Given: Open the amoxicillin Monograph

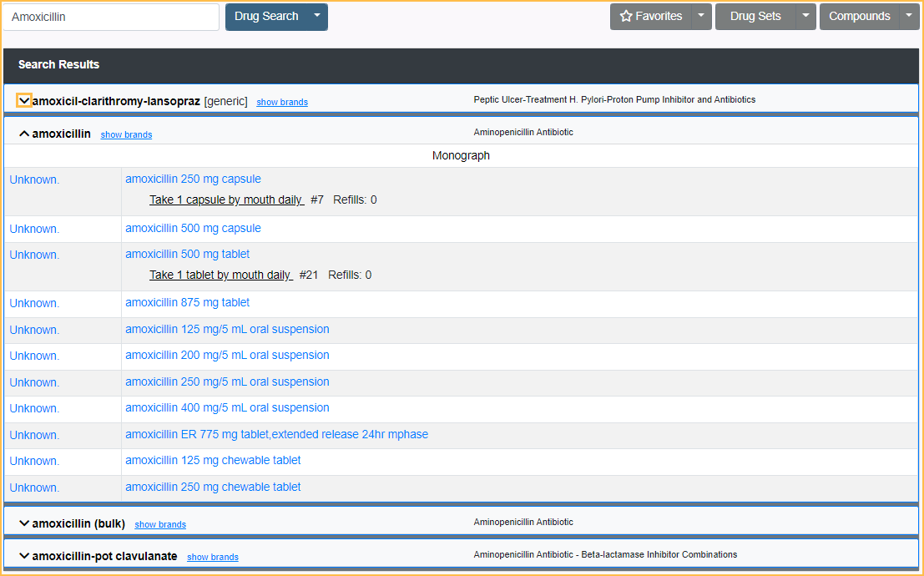Looking at the screenshot, I should [x=461, y=156].
